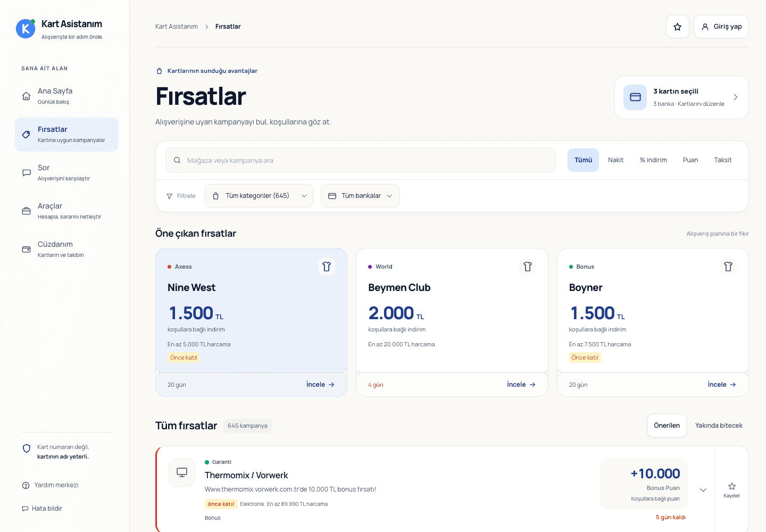Image resolution: width=766 pixels, height=532 pixels.
Task: Click the monitor icon on Thermomix row
Action: point(182,472)
